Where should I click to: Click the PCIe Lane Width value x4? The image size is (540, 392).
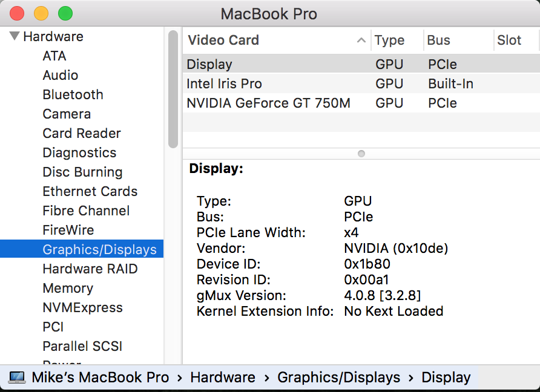click(x=351, y=233)
